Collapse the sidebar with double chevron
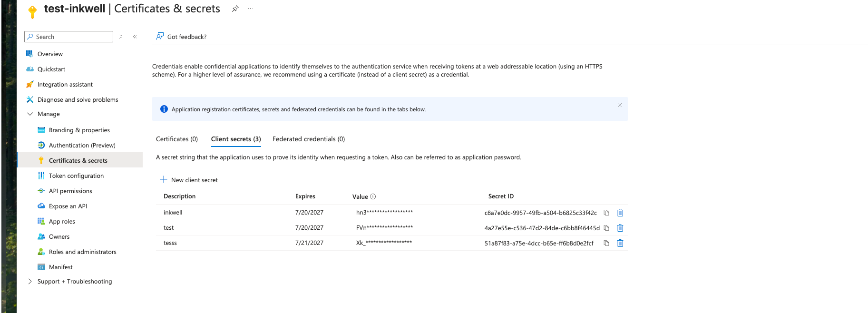 135,37
